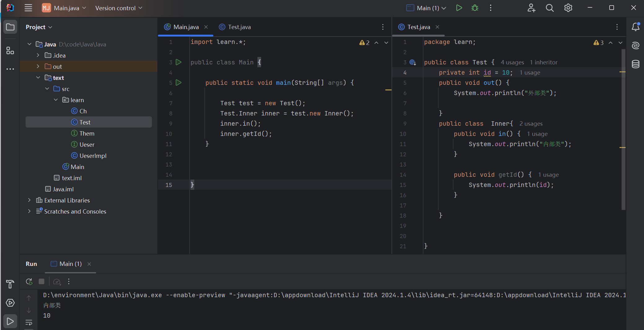Viewport: 644px width, 330px height.
Task: Open the main hamburger menu
Action: point(28,8)
